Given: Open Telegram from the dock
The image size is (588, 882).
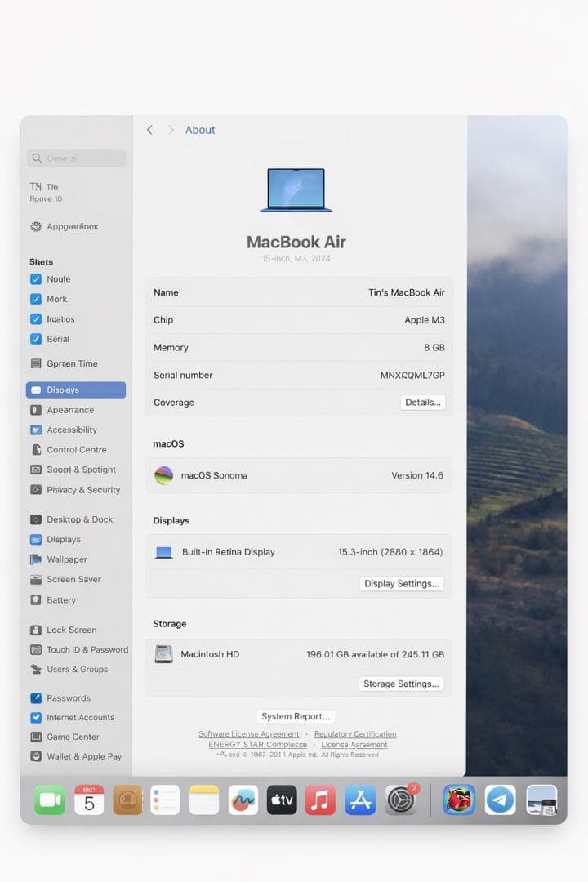Looking at the screenshot, I should pyautogui.click(x=500, y=800).
